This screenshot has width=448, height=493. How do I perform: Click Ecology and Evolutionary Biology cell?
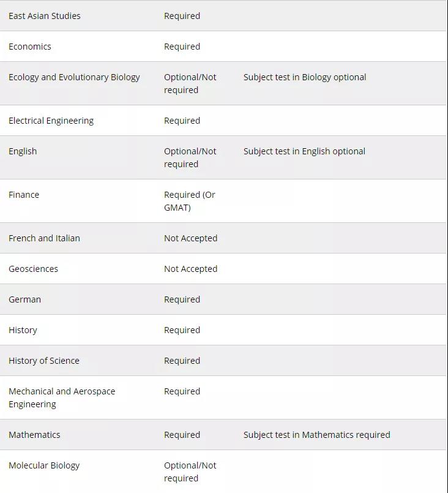(74, 77)
